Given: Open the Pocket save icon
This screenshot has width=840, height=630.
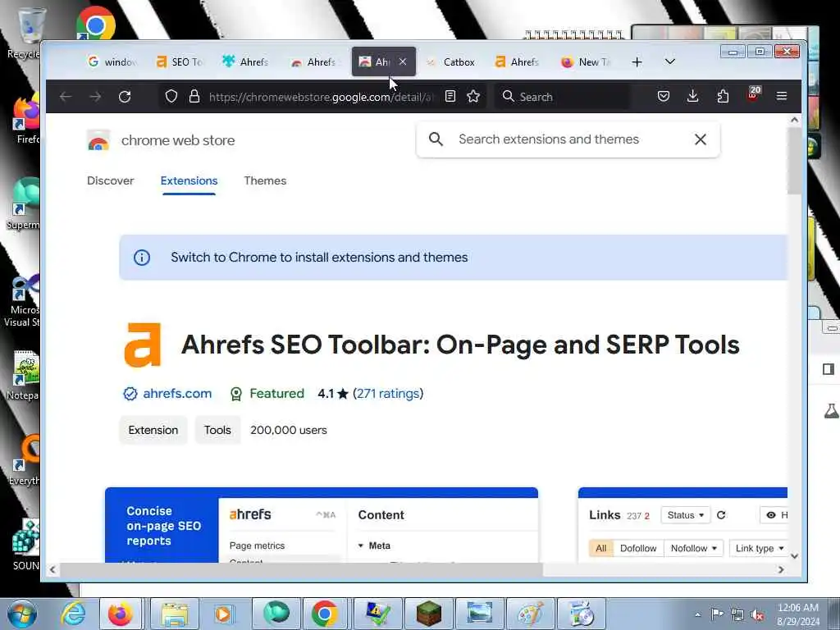Looking at the screenshot, I should [663, 97].
